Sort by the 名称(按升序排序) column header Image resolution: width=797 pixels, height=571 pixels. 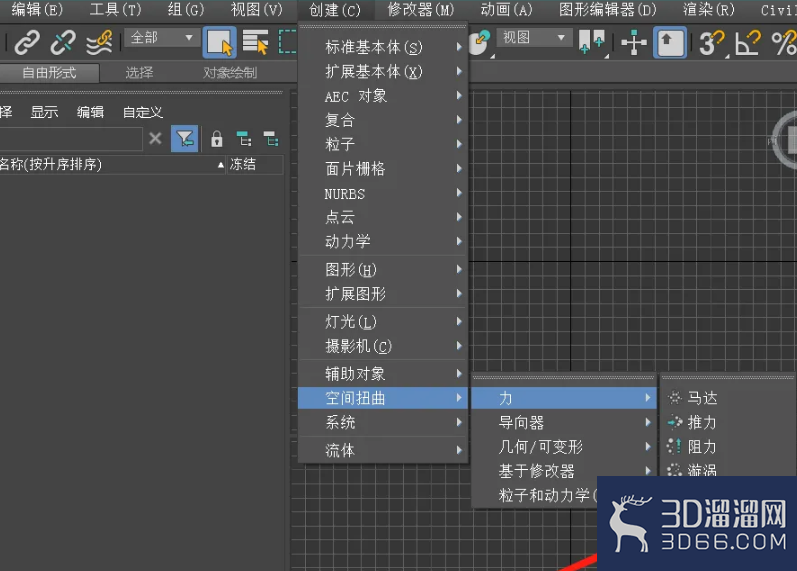[x=112, y=164]
